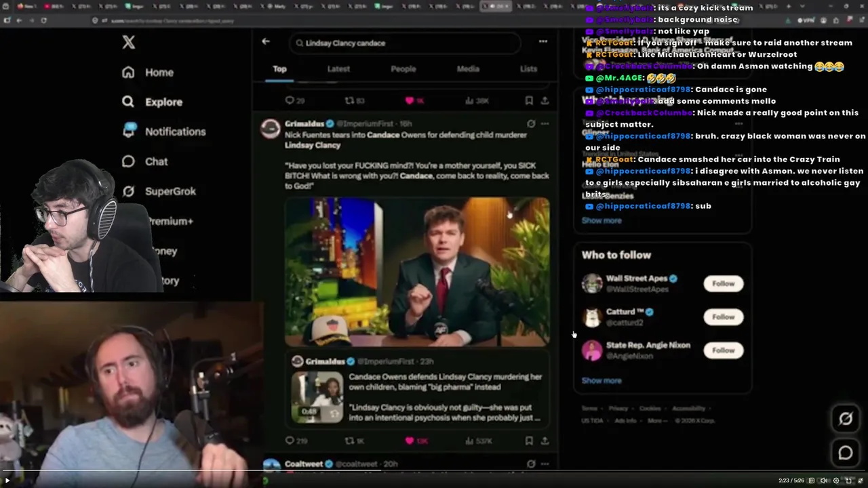Open SuperGrok in the X sidebar

click(x=159, y=191)
